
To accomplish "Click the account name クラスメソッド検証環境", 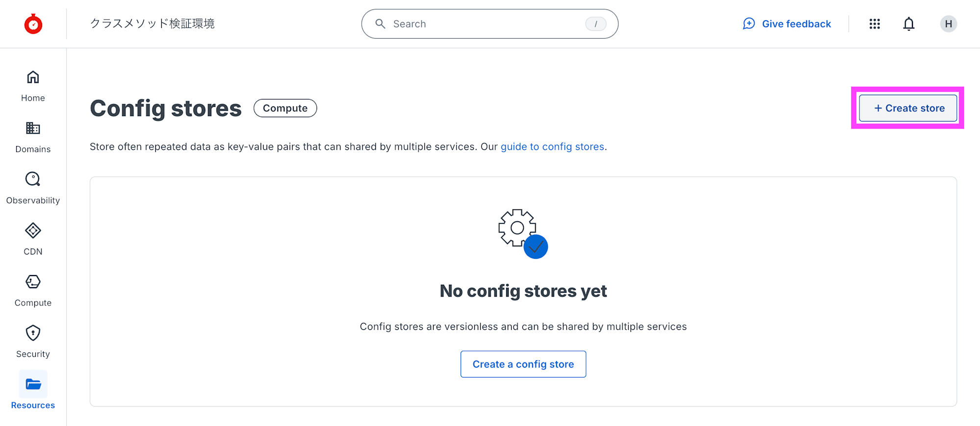I will coord(152,24).
